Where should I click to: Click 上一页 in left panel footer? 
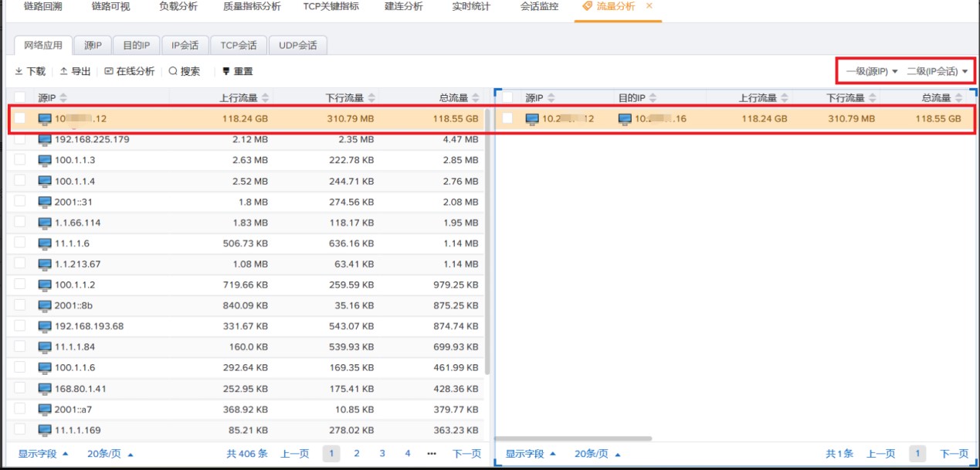[294, 454]
